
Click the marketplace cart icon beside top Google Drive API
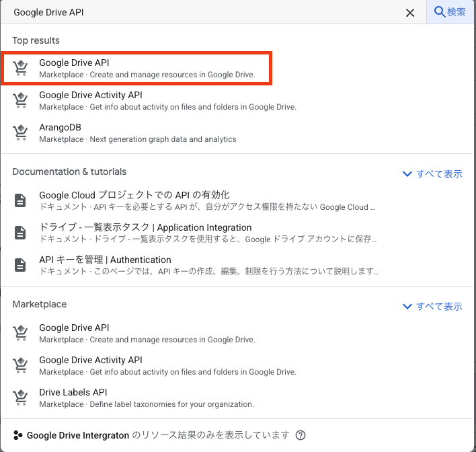[x=21, y=68]
